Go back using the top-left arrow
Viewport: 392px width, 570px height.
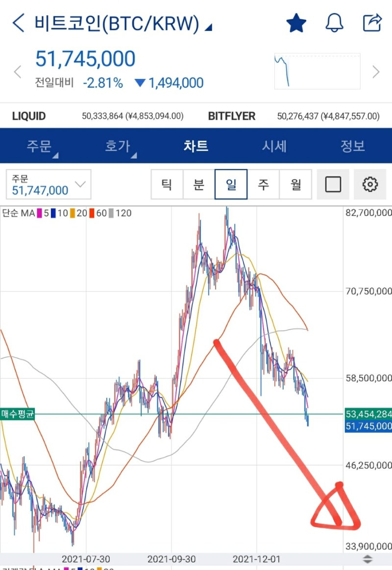point(18,23)
